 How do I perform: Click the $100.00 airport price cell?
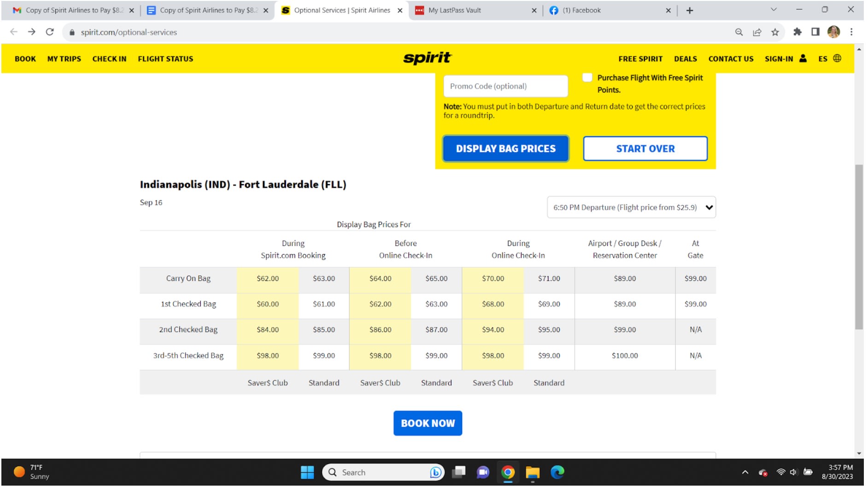[x=625, y=356]
